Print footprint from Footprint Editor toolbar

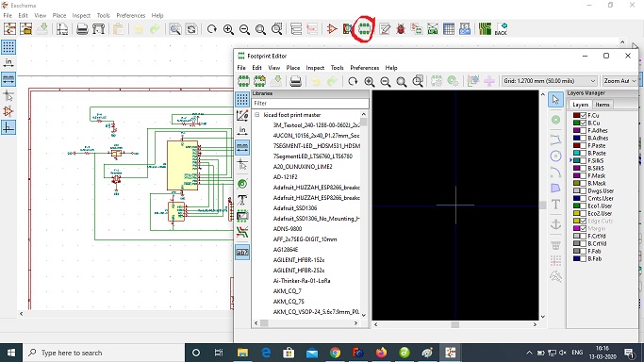296,81
